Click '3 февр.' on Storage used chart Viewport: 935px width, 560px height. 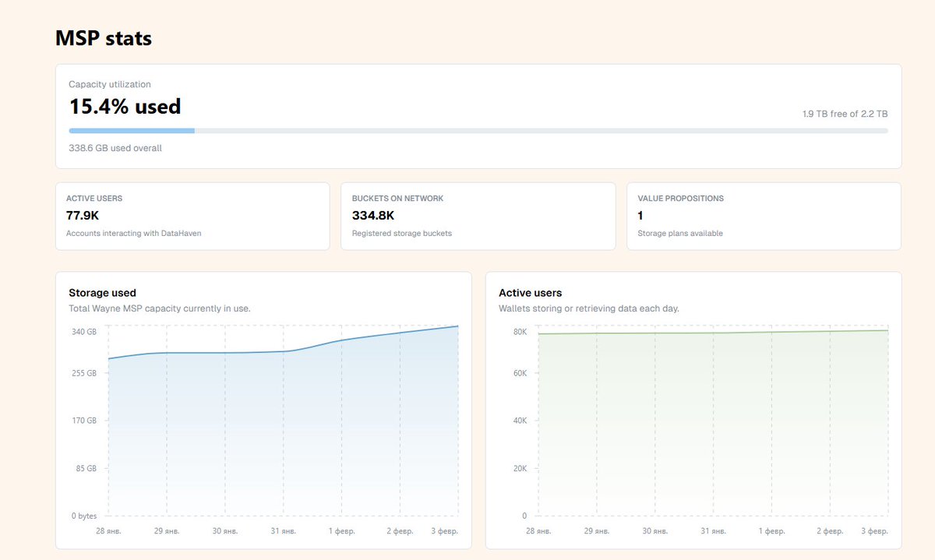click(444, 531)
